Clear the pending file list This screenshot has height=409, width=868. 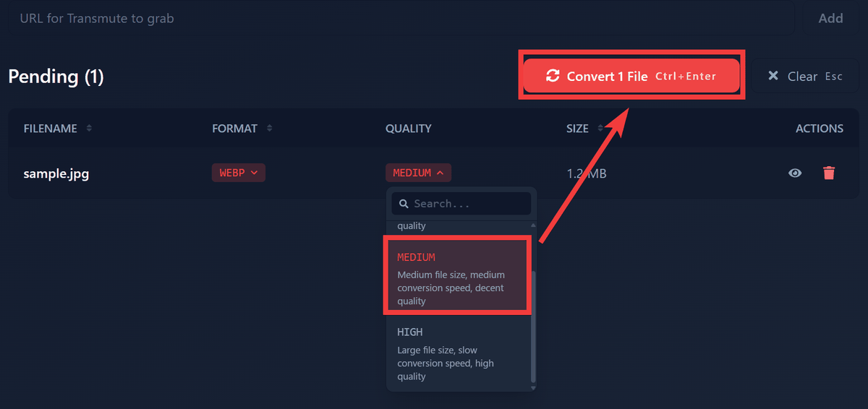pyautogui.click(x=805, y=76)
